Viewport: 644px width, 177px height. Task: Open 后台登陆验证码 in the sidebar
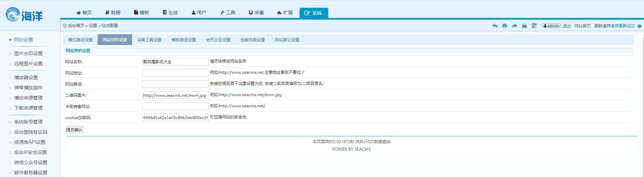click(x=31, y=132)
